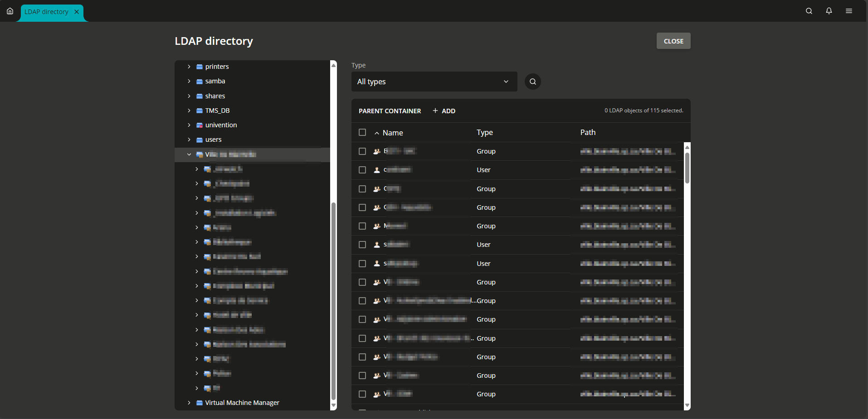
Task: Click the samba container folder icon
Action: [200, 82]
